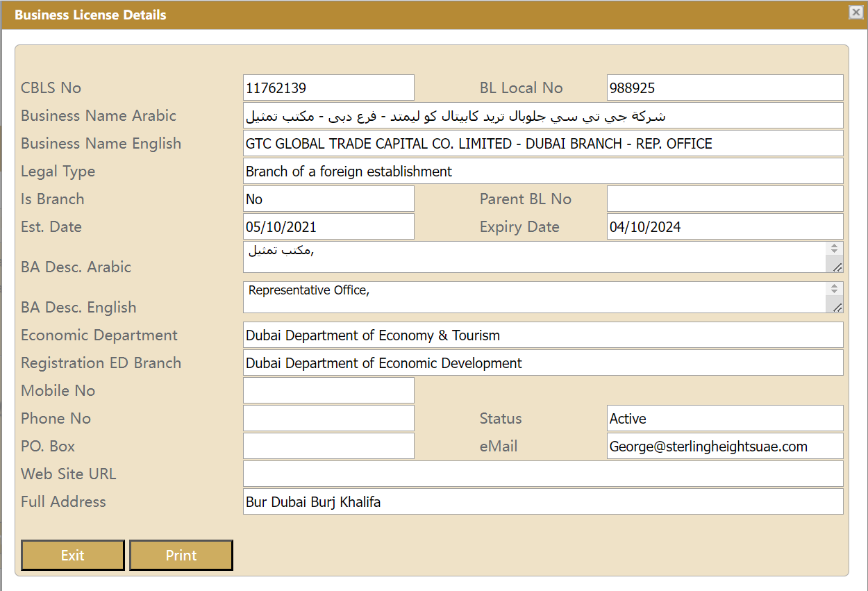Click the Business License Details title

(90, 15)
